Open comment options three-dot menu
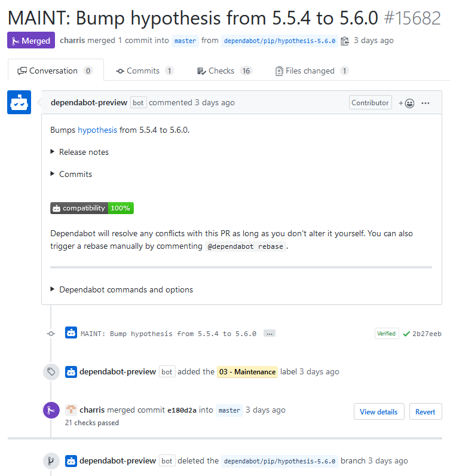This screenshot has width=450, height=476. pos(425,103)
